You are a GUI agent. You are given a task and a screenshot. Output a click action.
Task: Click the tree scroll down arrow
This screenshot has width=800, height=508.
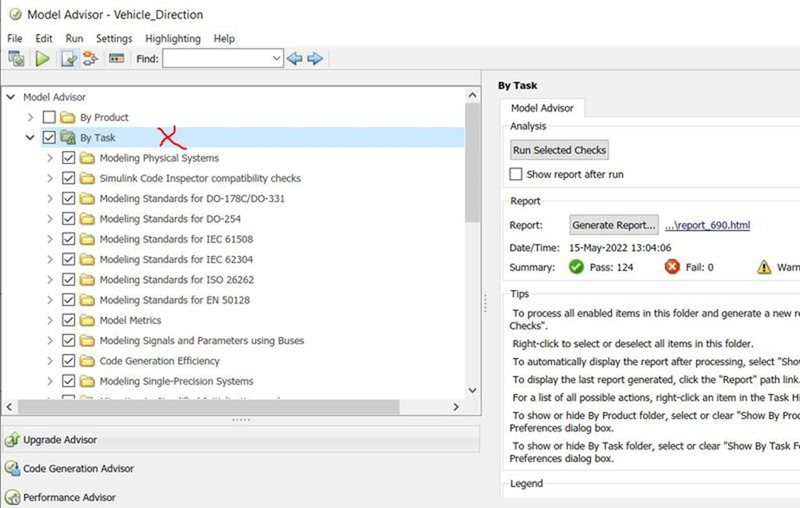tap(472, 391)
